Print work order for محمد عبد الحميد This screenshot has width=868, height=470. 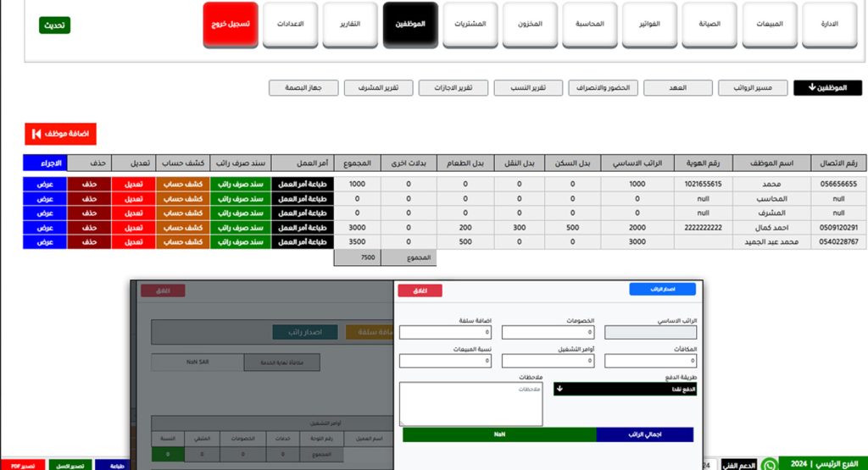pos(301,241)
